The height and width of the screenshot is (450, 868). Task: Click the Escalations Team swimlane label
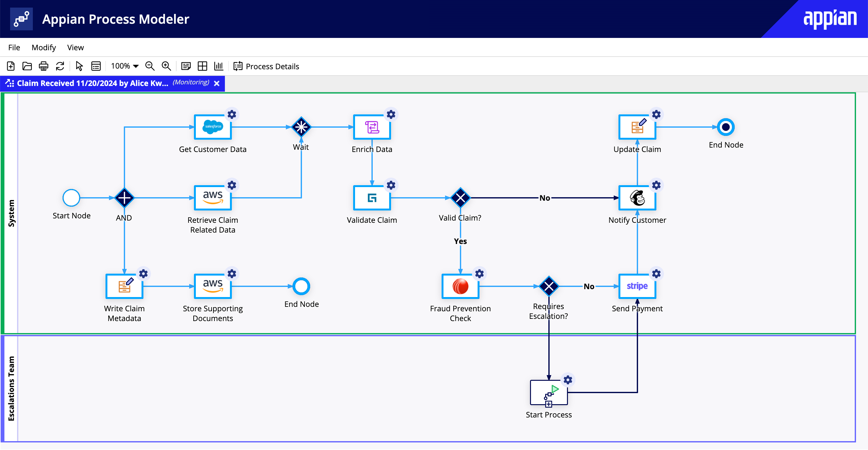[x=11, y=389]
